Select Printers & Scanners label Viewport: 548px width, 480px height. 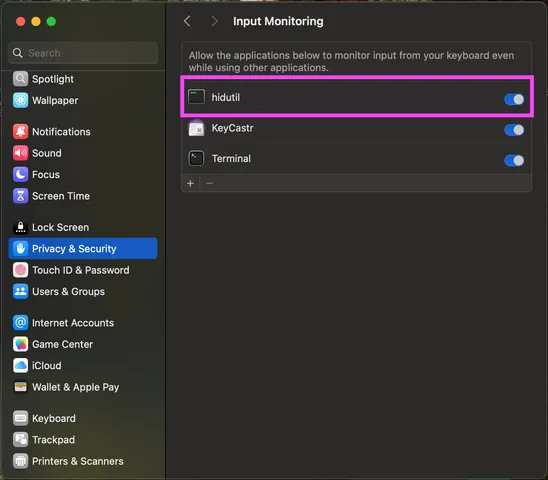pos(78,461)
